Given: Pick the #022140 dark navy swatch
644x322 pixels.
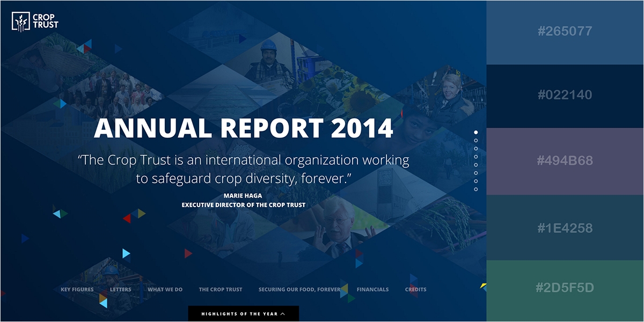Looking at the screenshot, I should pyautogui.click(x=565, y=96).
